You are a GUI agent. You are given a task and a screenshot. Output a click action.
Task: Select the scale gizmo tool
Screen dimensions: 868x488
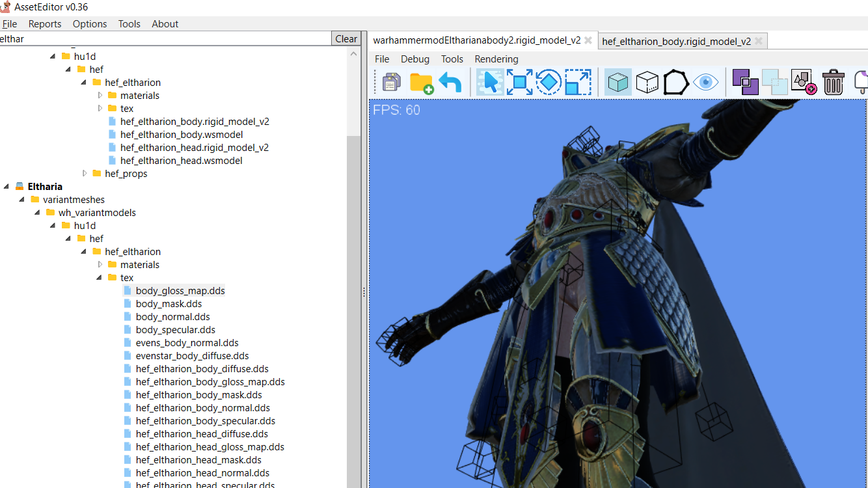point(578,83)
